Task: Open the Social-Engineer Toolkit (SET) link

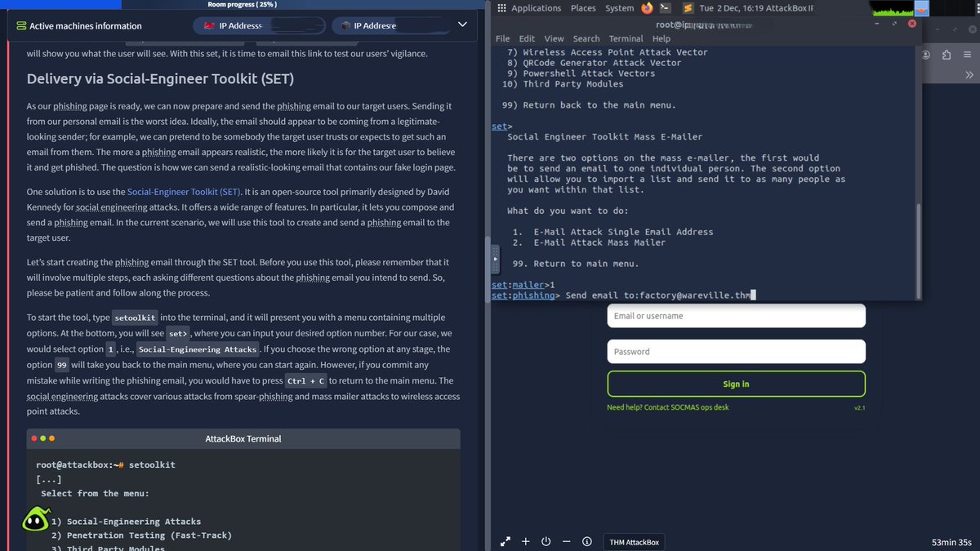Action: (184, 192)
